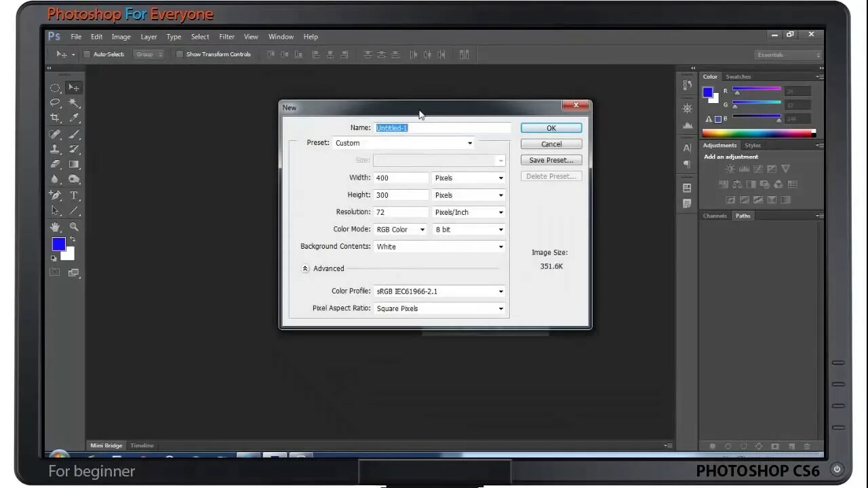Click the Name input field

tap(442, 127)
